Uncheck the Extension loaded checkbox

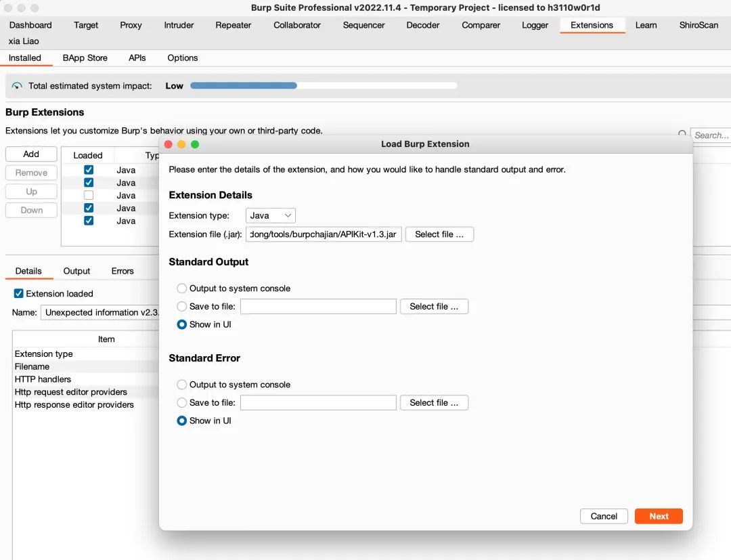pyautogui.click(x=19, y=293)
